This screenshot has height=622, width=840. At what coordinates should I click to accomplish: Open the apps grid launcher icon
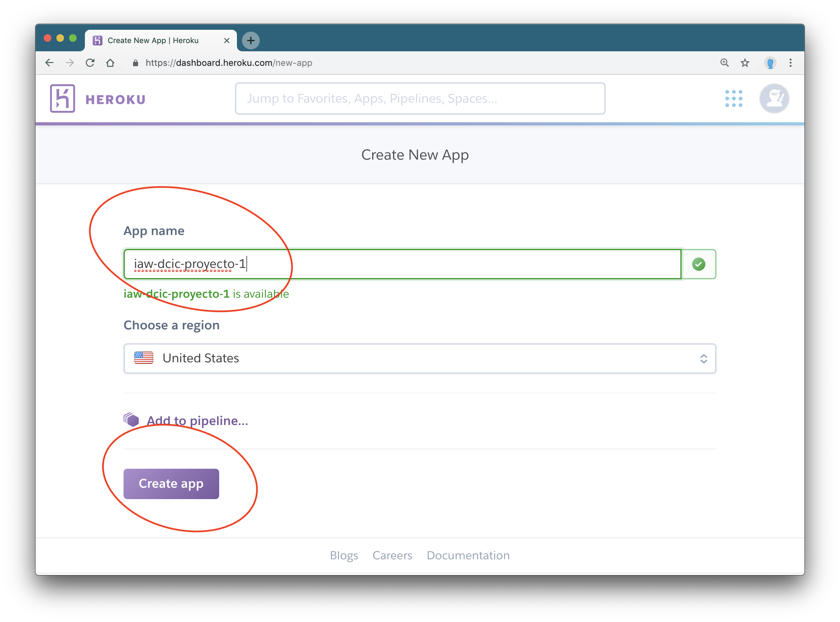tap(734, 98)
